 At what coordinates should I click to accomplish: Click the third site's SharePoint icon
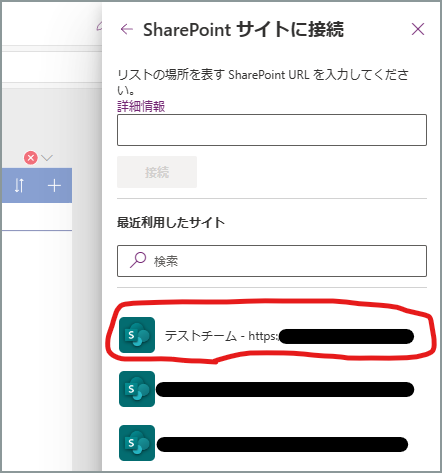137,443
